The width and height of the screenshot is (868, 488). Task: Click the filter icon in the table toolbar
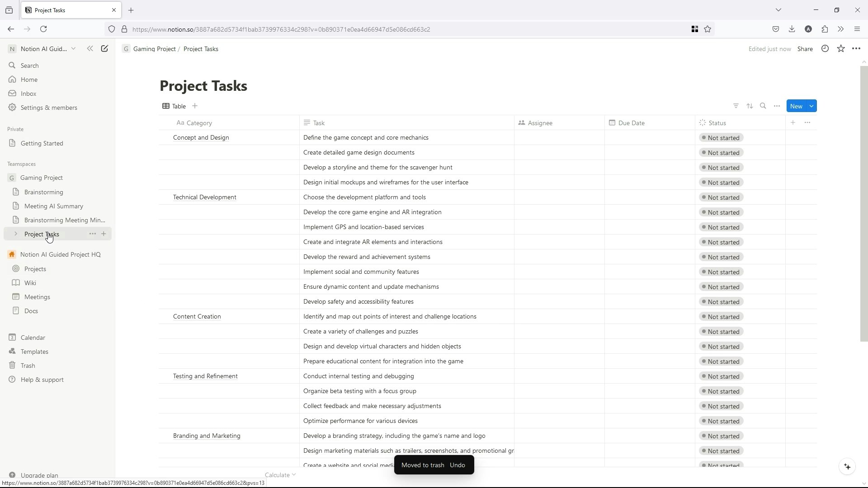click(x=736, y=106)
